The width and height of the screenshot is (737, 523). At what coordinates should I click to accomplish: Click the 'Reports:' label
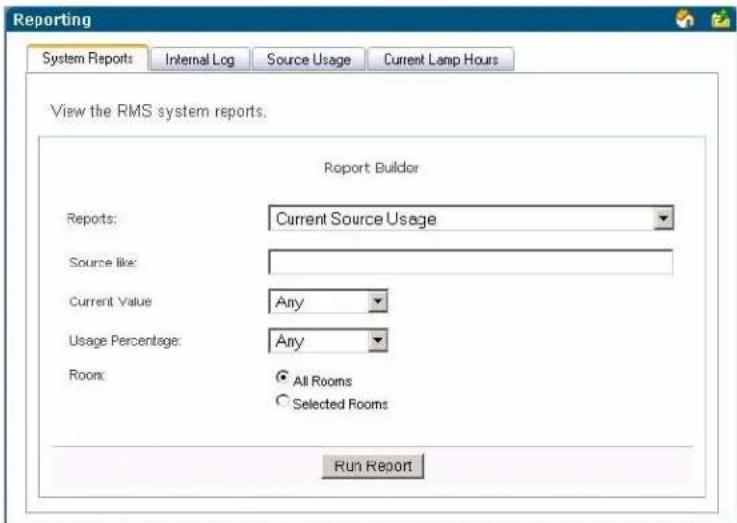tap(92, 219)
